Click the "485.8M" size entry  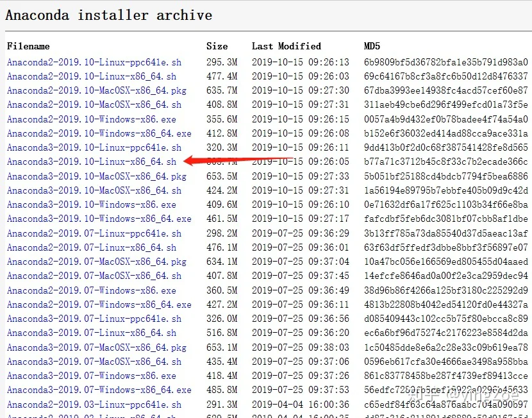(x=222, y=390)
